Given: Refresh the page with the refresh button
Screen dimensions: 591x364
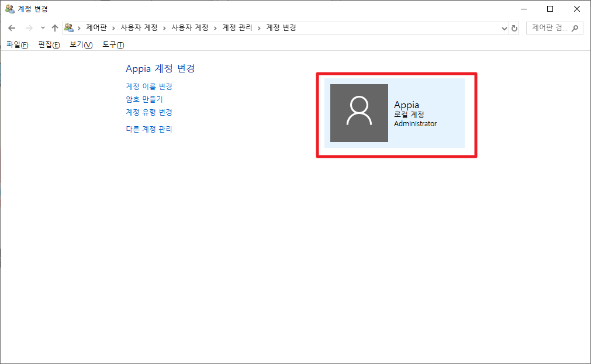Looking at the screenshot, I should [x=514, y=28].
